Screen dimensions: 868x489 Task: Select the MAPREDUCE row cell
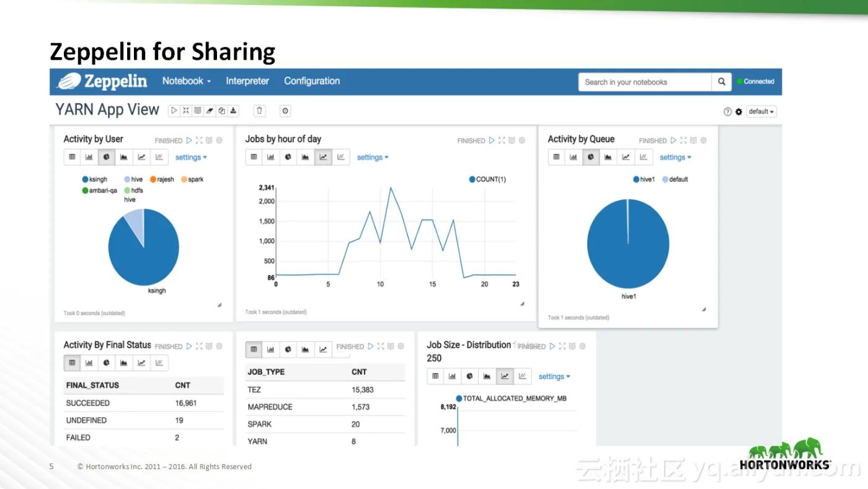click(270, 407)
